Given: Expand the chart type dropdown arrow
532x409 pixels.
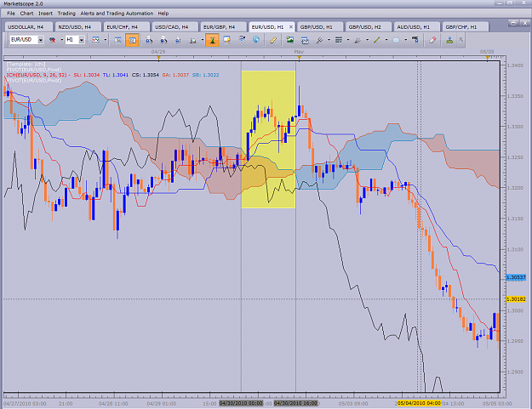Looking at the screenshot, I should tap(106, 40).
